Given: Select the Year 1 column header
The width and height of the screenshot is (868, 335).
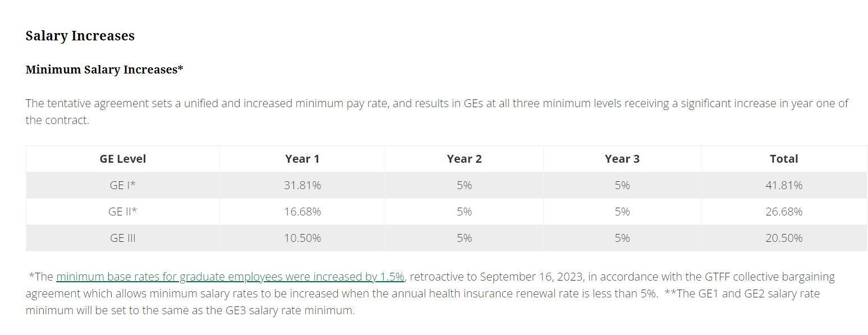Looking at the screenshot, I should pos(302,159).
